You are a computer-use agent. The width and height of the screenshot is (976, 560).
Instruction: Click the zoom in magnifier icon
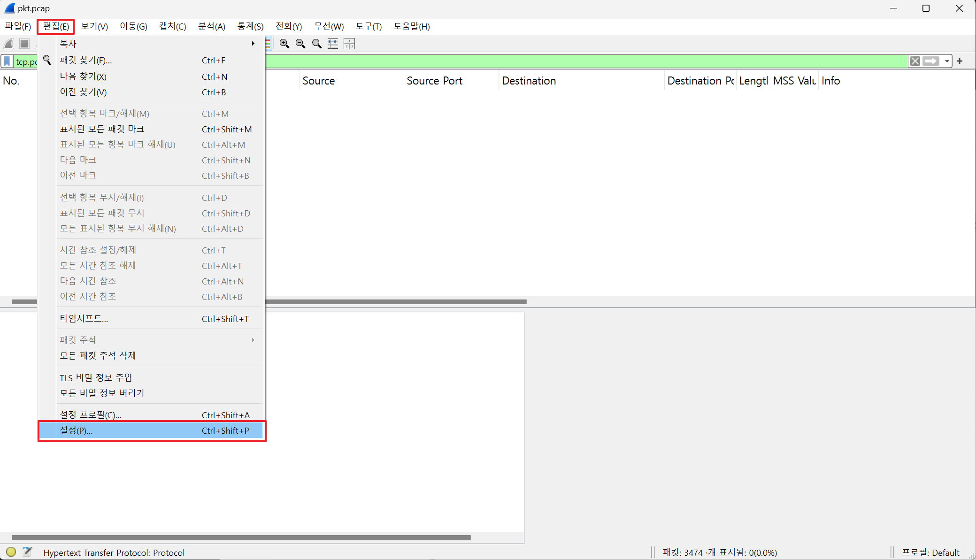[284, 44]
